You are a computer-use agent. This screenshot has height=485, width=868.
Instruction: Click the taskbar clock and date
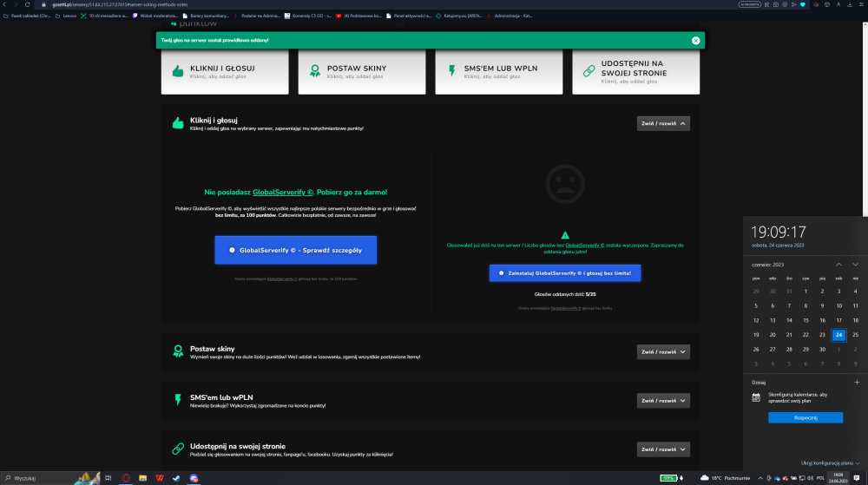pyautogui.click(x=838, y=478)
